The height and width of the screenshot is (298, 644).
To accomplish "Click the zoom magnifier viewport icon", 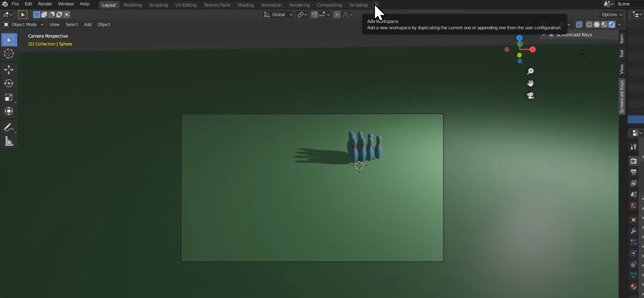I will pyautogui.click(x=530, y=71).
